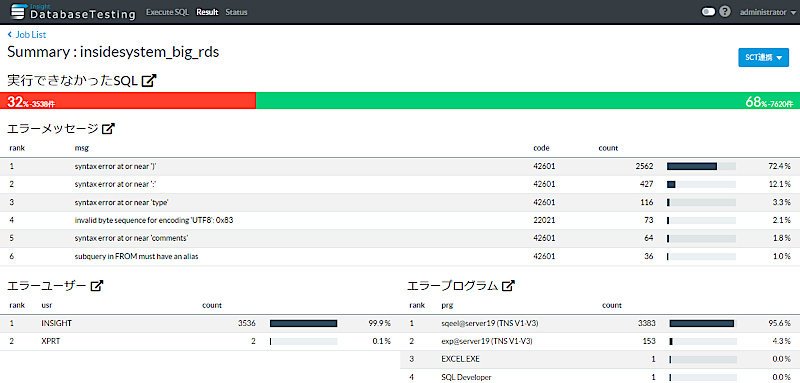This screenshot has height=383, width=800.
Task: Open external link icon beside エラーユーザー
Action: click(x=96, y=286)
